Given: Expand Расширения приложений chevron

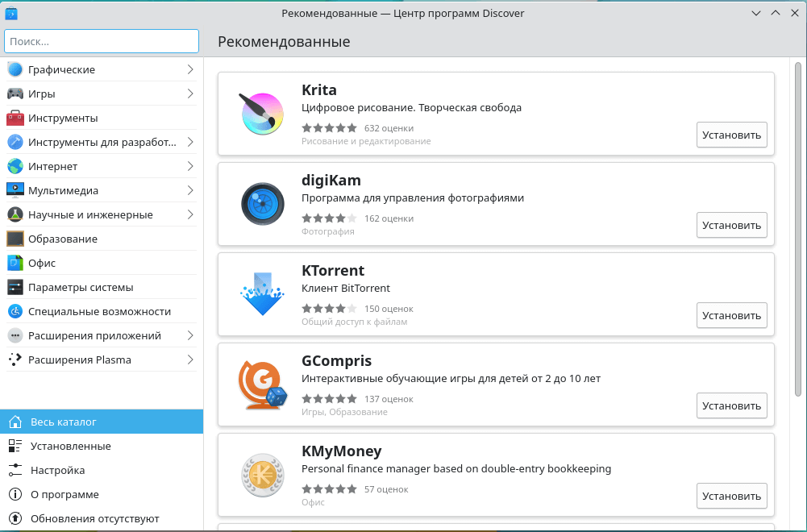Looking at the screenshot, I should tap(190, 335).
